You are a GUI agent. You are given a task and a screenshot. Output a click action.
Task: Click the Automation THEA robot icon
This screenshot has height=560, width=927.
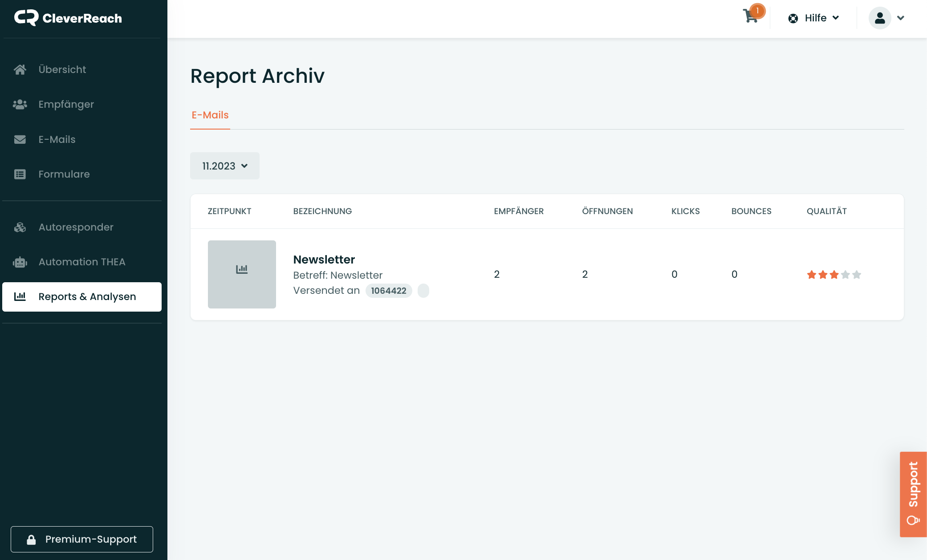(x=20, y=262)
